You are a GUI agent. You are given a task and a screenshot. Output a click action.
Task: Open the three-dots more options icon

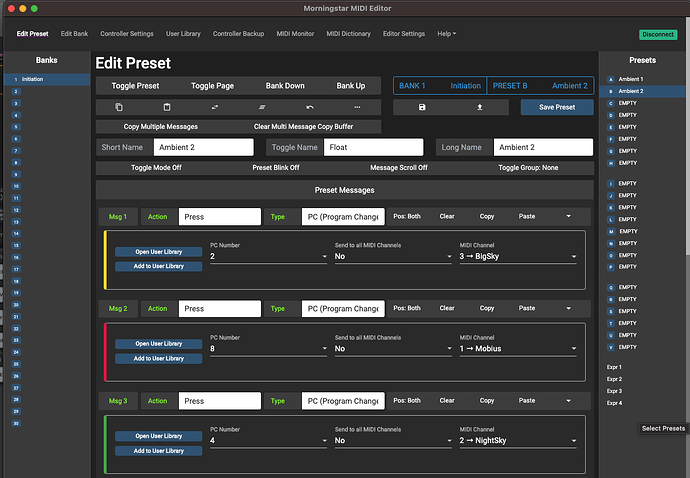pos(357,107)
